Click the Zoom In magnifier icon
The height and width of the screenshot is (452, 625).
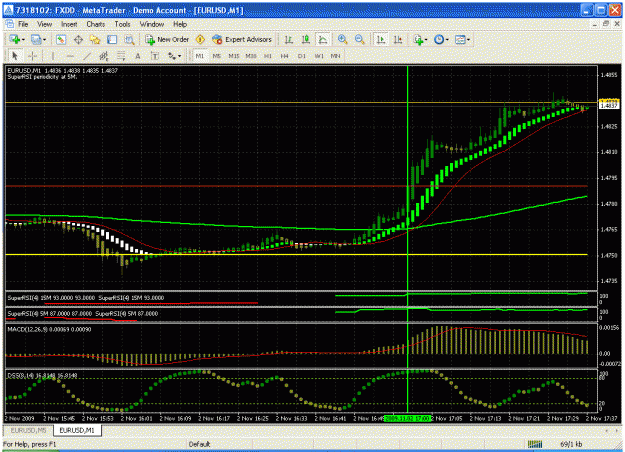click(x=342, y=39)
